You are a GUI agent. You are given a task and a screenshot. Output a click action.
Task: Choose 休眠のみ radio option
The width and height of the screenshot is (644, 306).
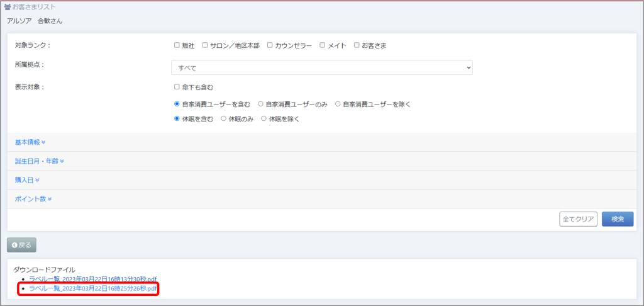[x=224, y=118]
